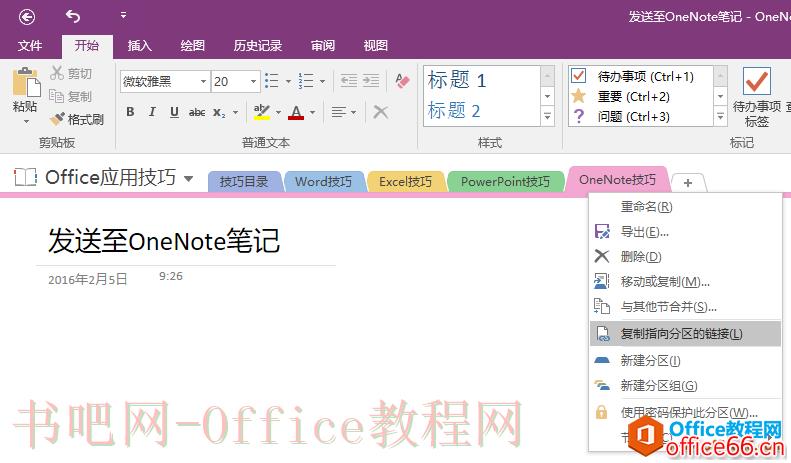Switch to the 绘图 ribbon tab

pyautogui.click(x=193, y=46)
